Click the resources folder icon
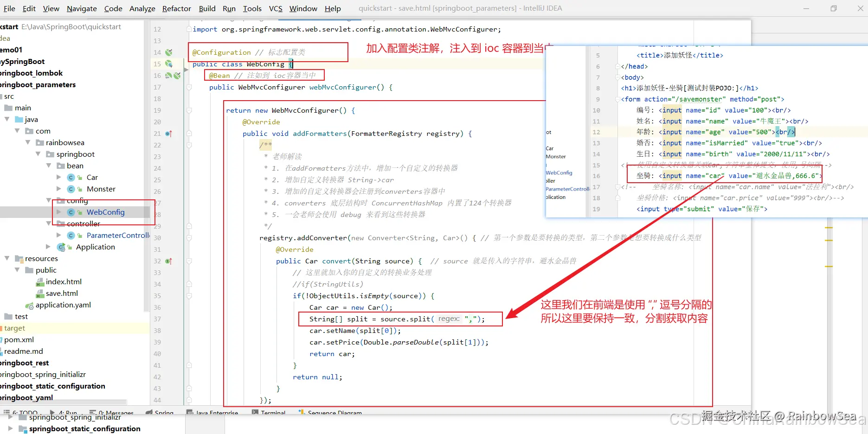The image size is (868, 434). tap(19, 259)
